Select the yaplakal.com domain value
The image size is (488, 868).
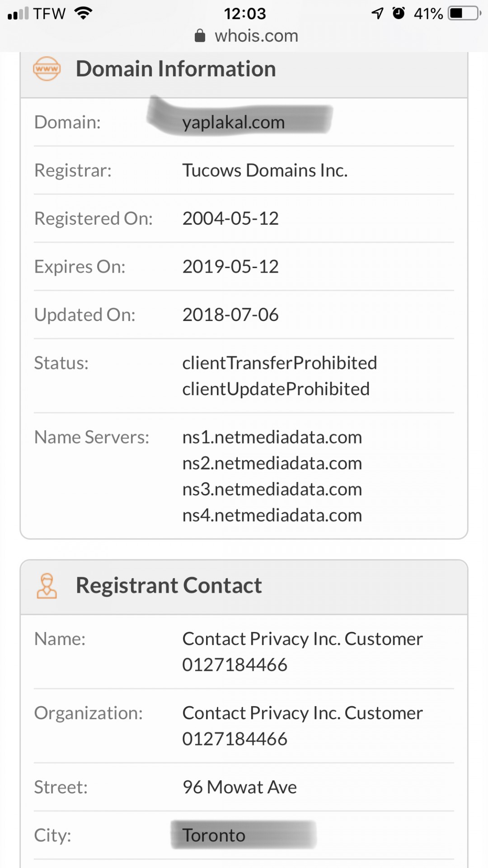point(234,122)
